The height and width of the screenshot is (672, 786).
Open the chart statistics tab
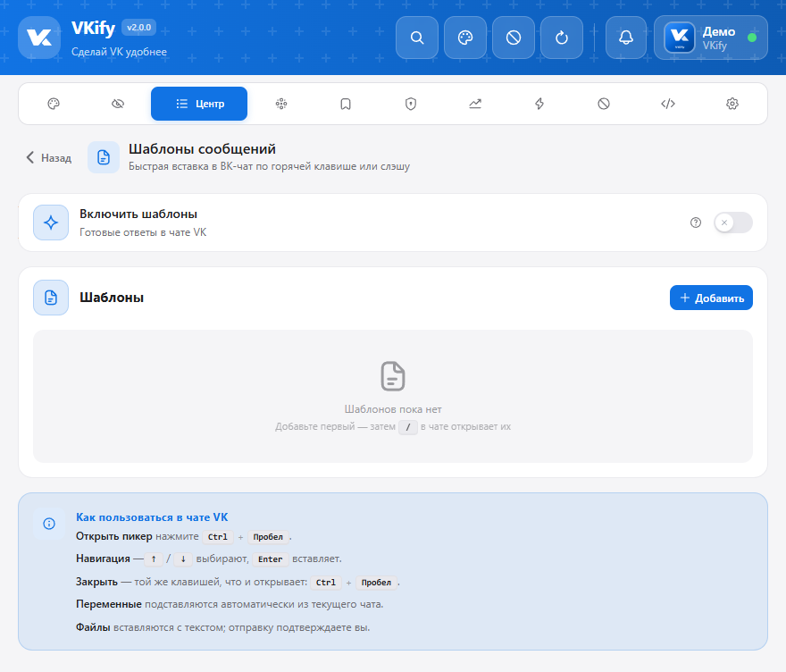tap(474, 104)
